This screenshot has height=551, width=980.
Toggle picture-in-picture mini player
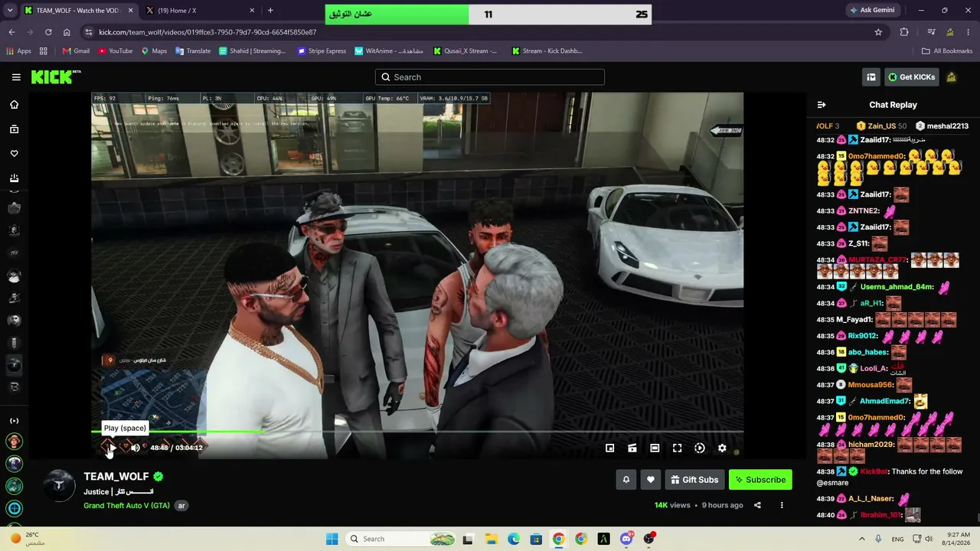(610, 448)
